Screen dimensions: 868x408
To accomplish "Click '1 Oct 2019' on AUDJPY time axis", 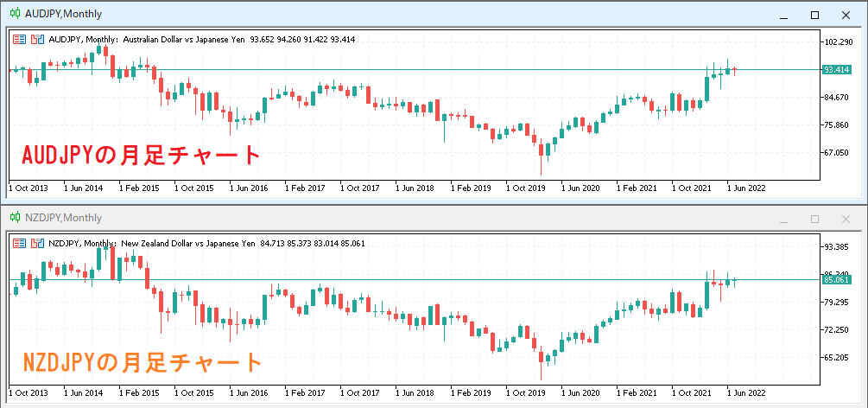I will pos(526,188).
